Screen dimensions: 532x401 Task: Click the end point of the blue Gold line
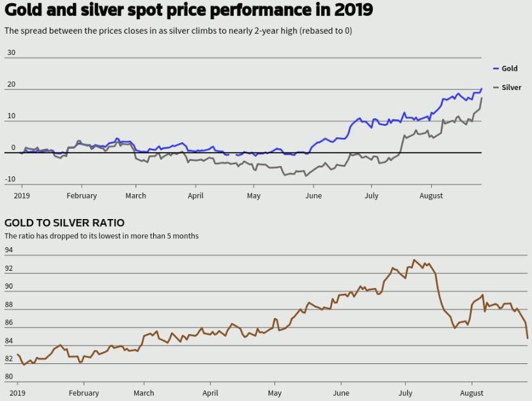tap(481, 89)
